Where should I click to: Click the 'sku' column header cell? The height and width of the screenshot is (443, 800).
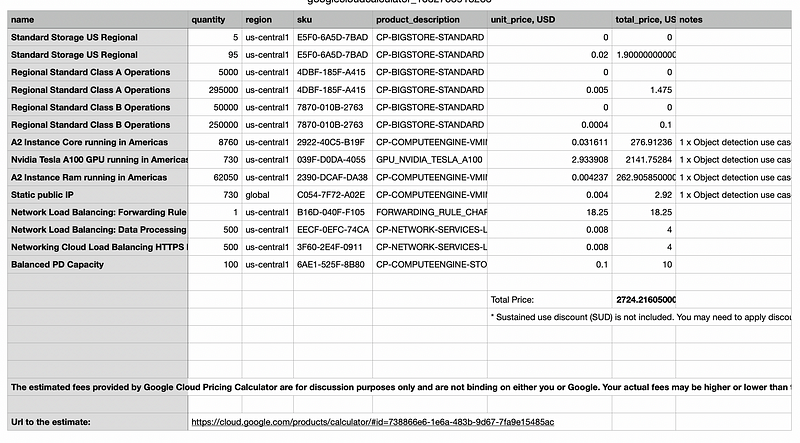tap(333, 19)
